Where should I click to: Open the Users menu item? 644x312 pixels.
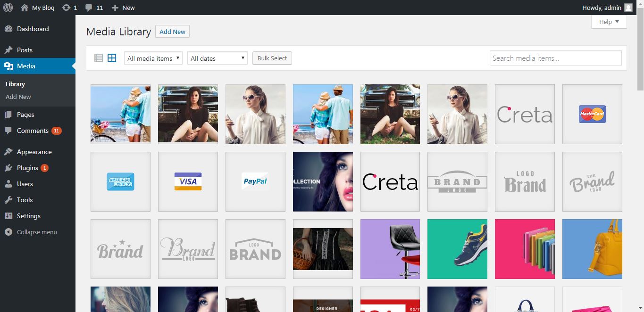click(38, 184)
